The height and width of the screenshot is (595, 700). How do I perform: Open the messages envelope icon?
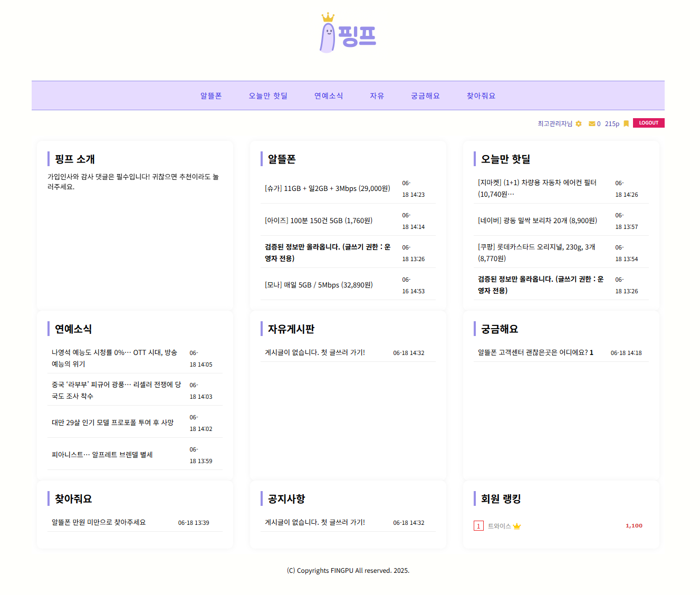tap(592, 124)
